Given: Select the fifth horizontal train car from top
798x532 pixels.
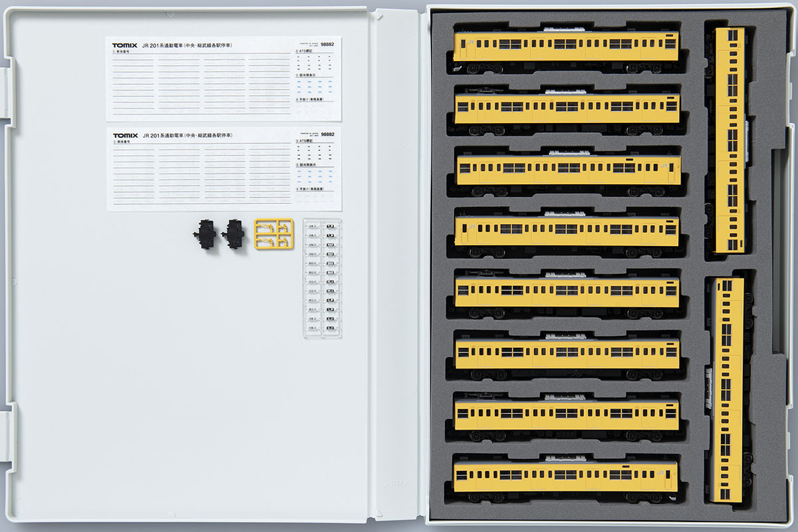Looking at the screenshot, I should tap(567, 291).
